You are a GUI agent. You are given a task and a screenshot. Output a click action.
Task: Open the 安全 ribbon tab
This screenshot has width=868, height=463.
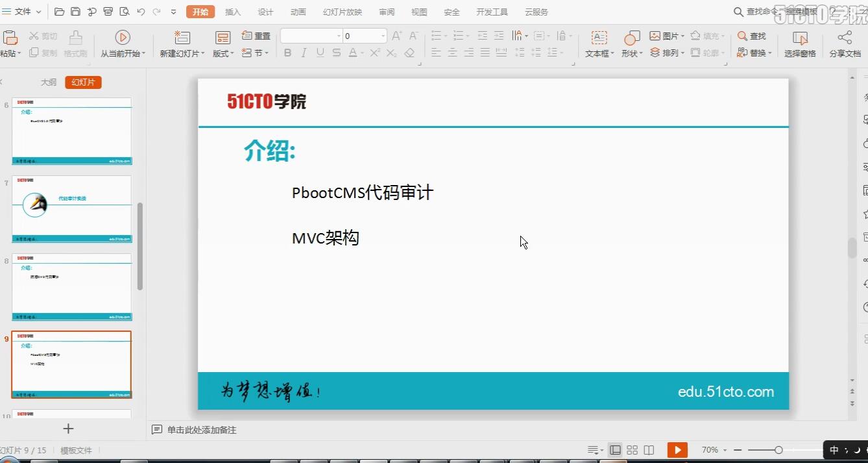click(452, 12)
